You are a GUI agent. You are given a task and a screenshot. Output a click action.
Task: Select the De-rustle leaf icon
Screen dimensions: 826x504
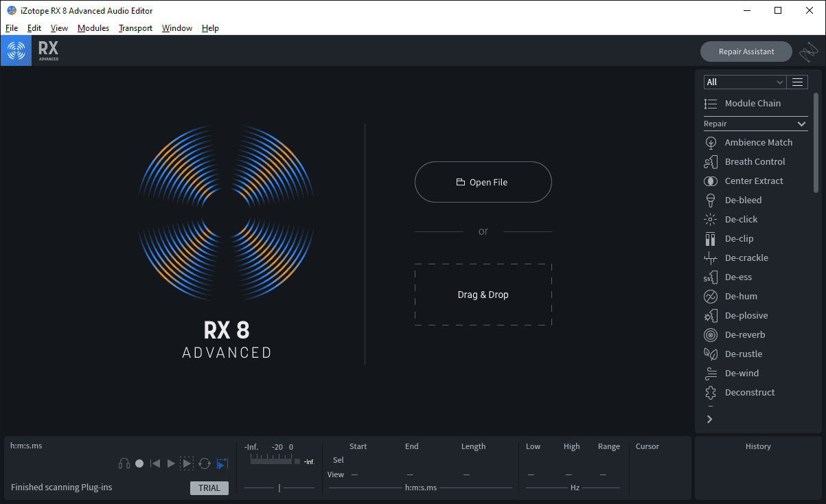click(711, 354)
